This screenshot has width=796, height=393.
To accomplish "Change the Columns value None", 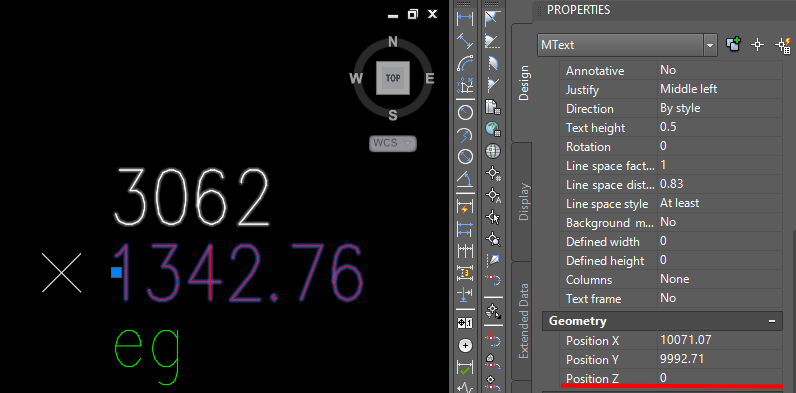I will pos(719,279).
